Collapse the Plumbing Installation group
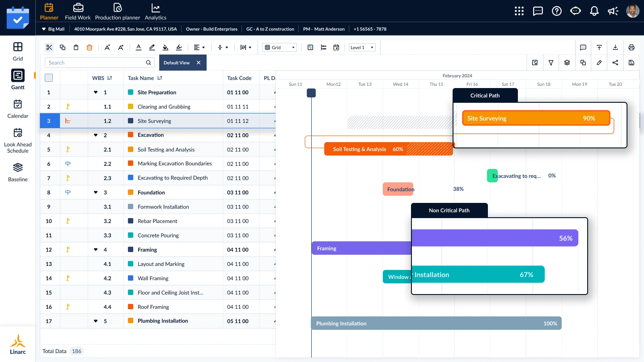This screenshot has width=644, height=362. (96, 321)
